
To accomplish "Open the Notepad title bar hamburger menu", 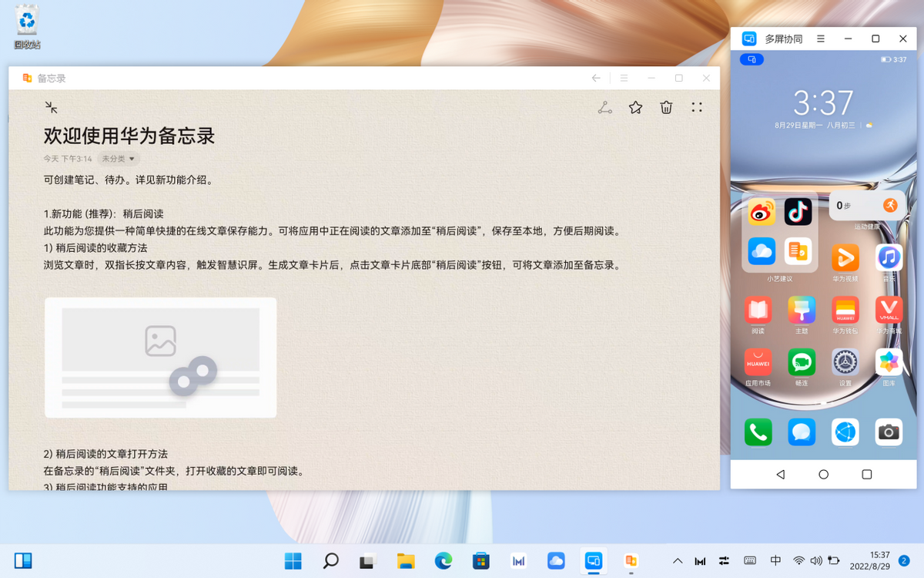I will click(x=624, y=78).
